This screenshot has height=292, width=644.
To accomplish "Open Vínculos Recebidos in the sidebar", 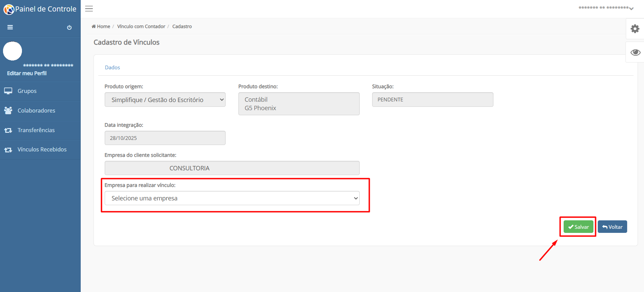I will pos(40,149).
